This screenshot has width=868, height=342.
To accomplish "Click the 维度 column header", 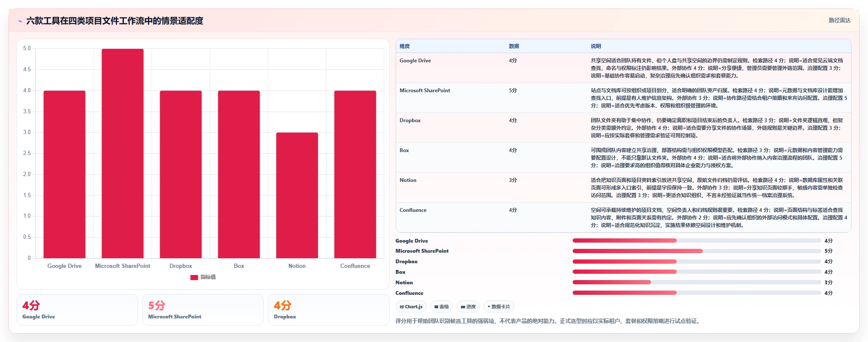I will [x=405, y=46].
